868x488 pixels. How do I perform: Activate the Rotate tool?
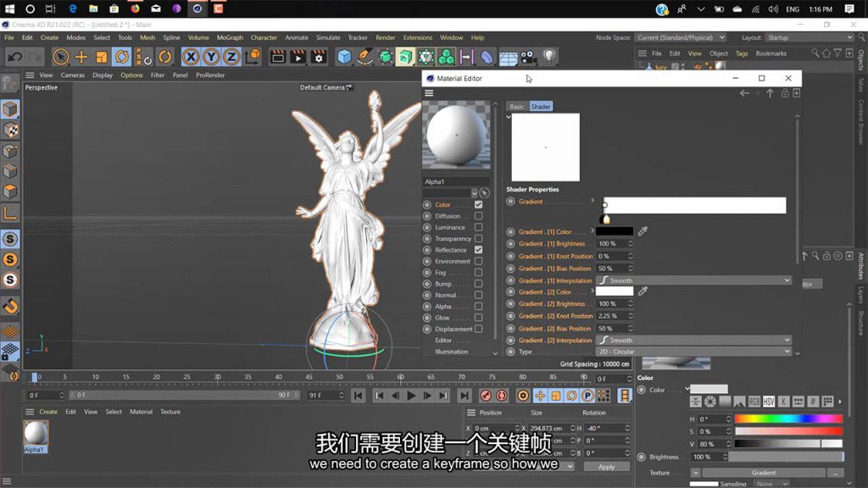122,57
